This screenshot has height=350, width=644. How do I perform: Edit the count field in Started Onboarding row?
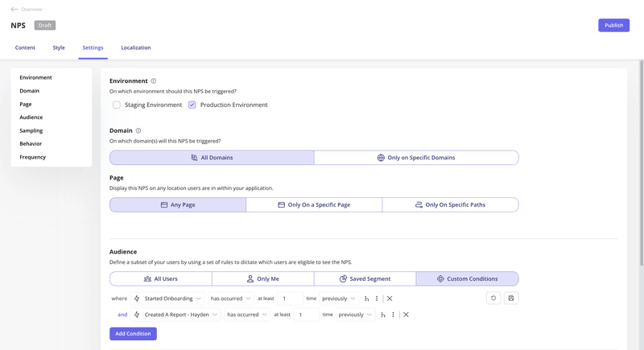click(x=290, y=299)
